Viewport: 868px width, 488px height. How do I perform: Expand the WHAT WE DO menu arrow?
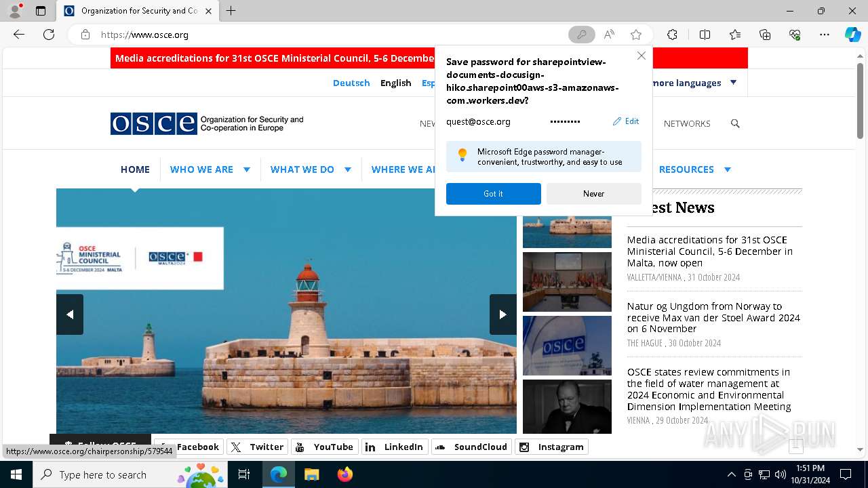point(348,169)
